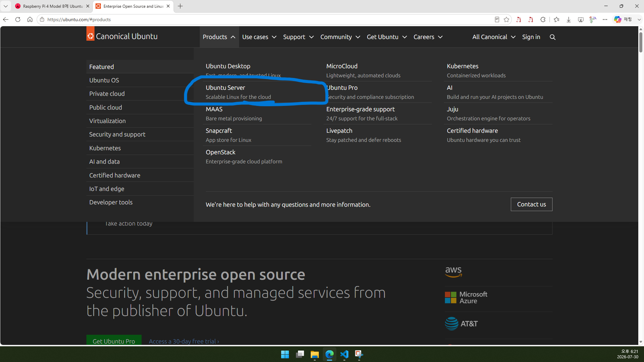The image size is (644, 362).
Task: Click the Contact us button
Action: (x=531, y=204)
